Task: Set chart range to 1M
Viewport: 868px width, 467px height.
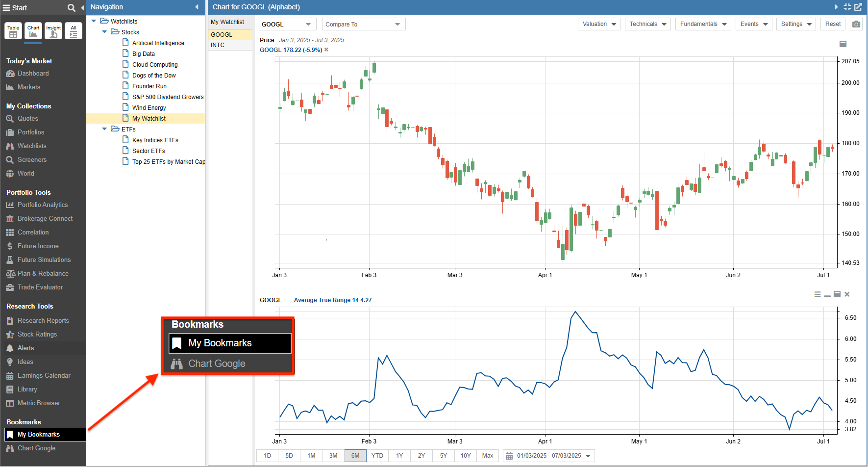Action: [x=311, y=456]
